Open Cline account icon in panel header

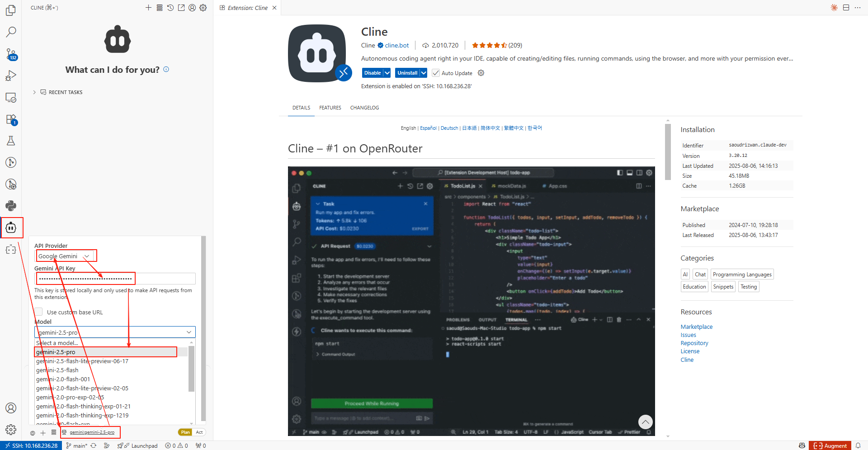[192, 8]
